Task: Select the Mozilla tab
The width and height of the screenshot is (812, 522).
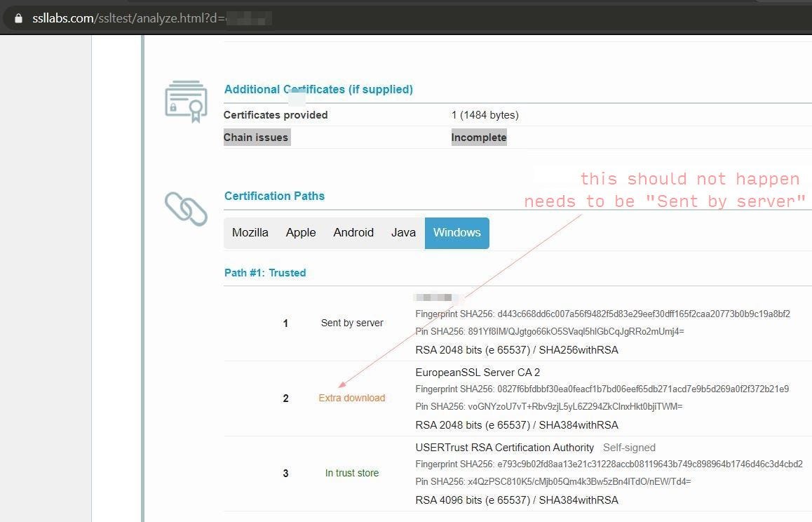Action: pos(250,233)
